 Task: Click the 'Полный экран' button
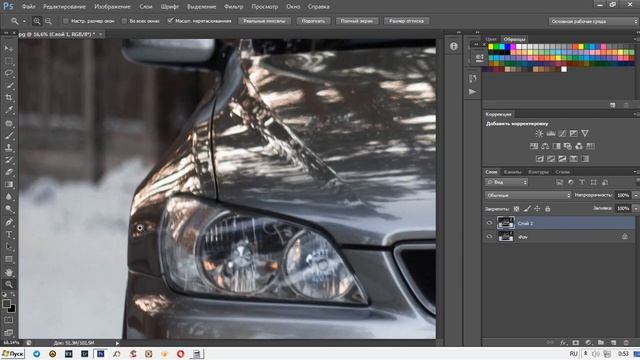click(x=357, y=21)
